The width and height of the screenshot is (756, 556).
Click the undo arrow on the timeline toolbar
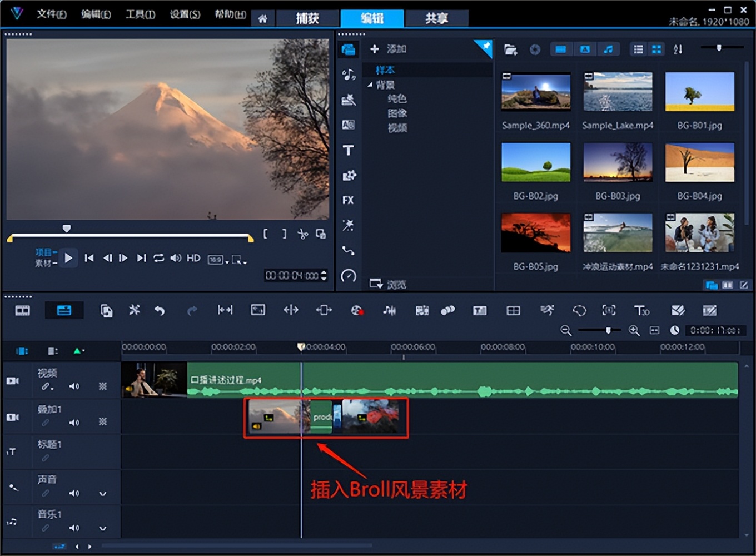tap(160, 310)
